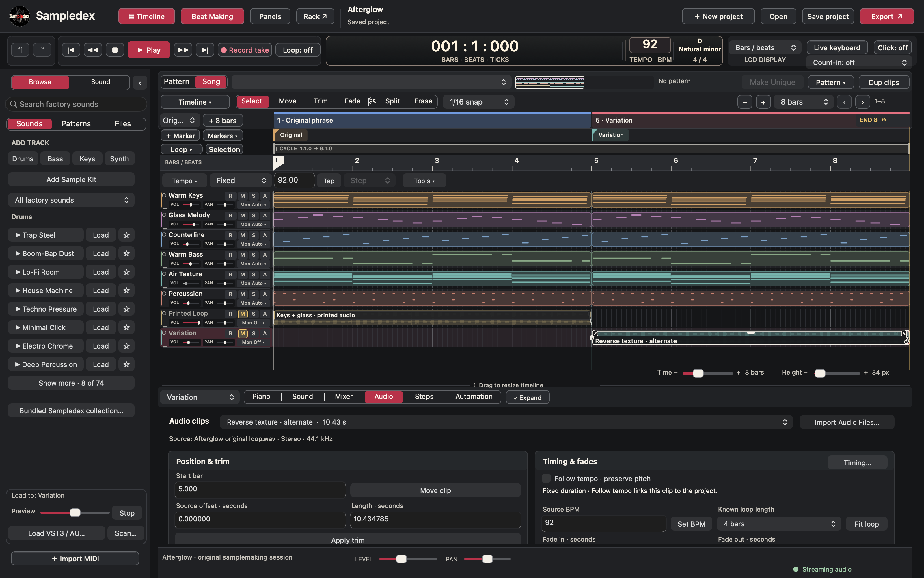This screenshot has width=924, height=578.
Task: Toggle the Click: off metronome button
Action: [892, 48]
